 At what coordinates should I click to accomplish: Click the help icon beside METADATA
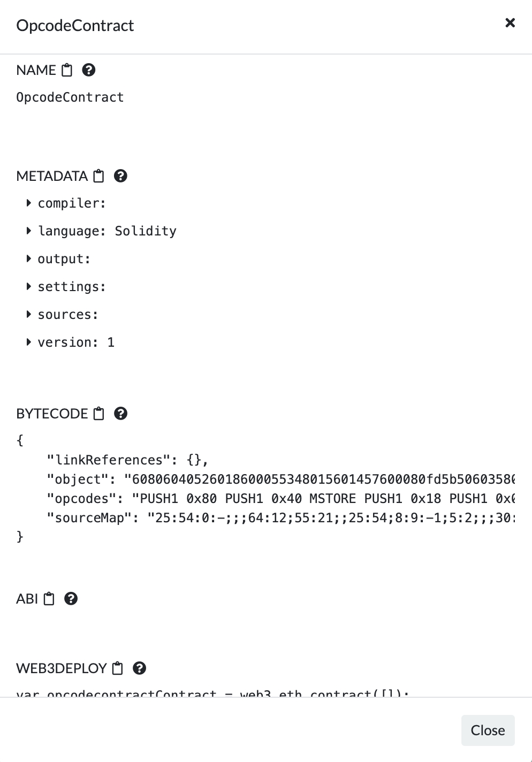121,176
